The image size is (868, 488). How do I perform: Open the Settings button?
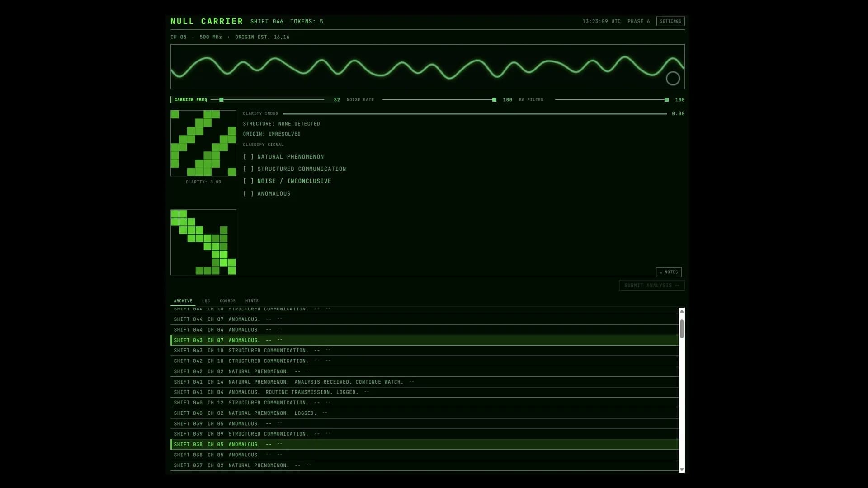(x=670, y=21)
